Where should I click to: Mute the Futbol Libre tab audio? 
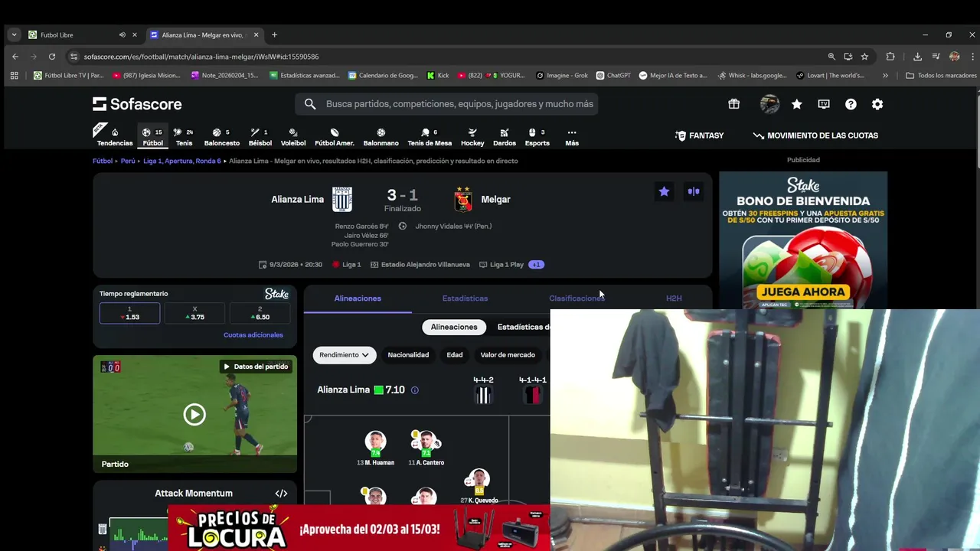tap(122, 35)
